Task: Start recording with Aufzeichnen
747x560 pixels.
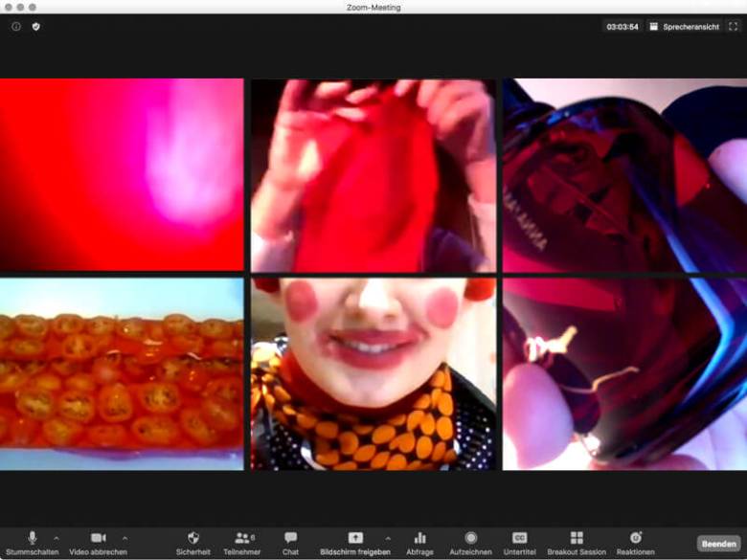Action: pyautogui.click(x=470, y=543)
